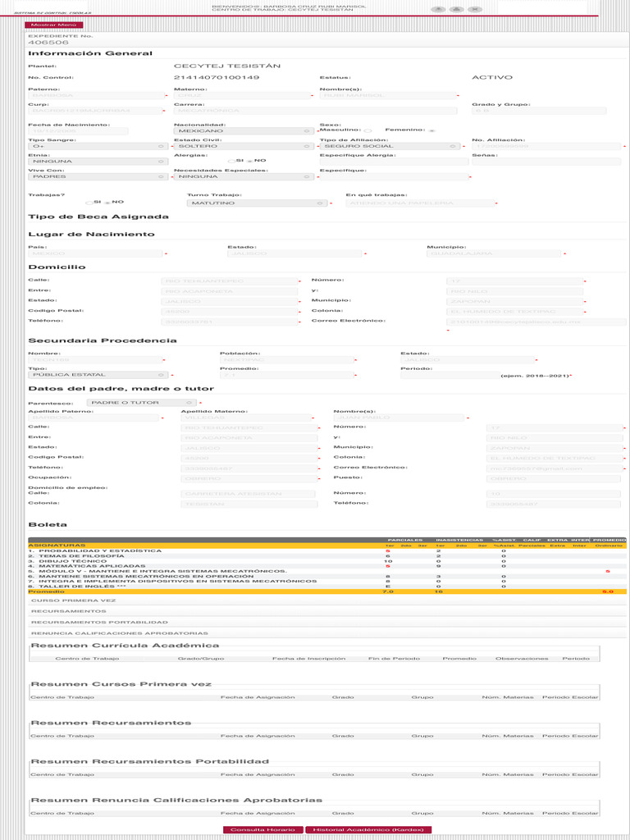This screenshot has width=630, height=840.
Task: Click the secundaria Periodo field
Action: [450, 375]
